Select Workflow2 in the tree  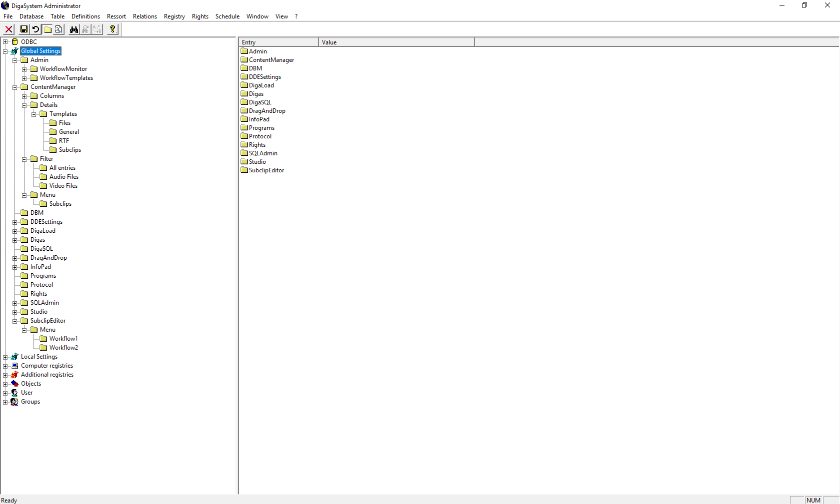(63, 348)
